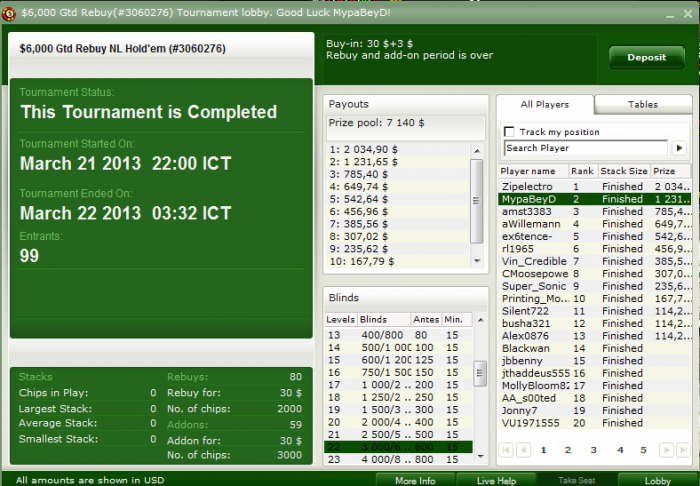Open page 1 of player list

point(543,450)
